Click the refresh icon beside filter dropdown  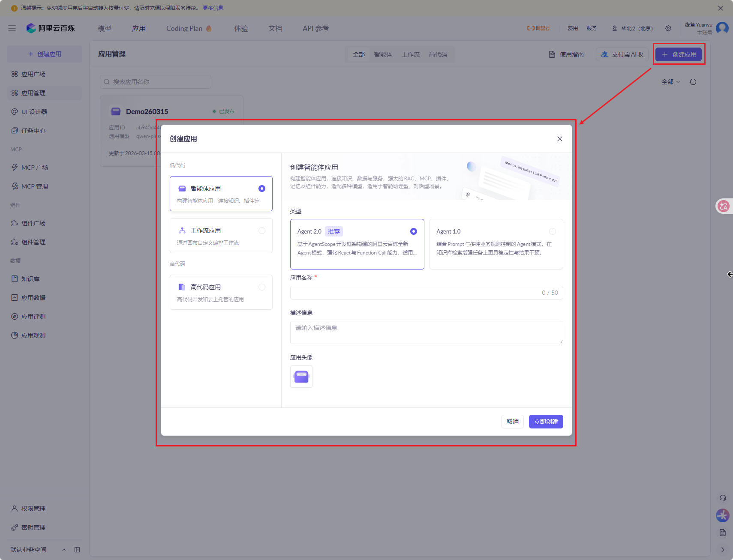coord(693,82)
